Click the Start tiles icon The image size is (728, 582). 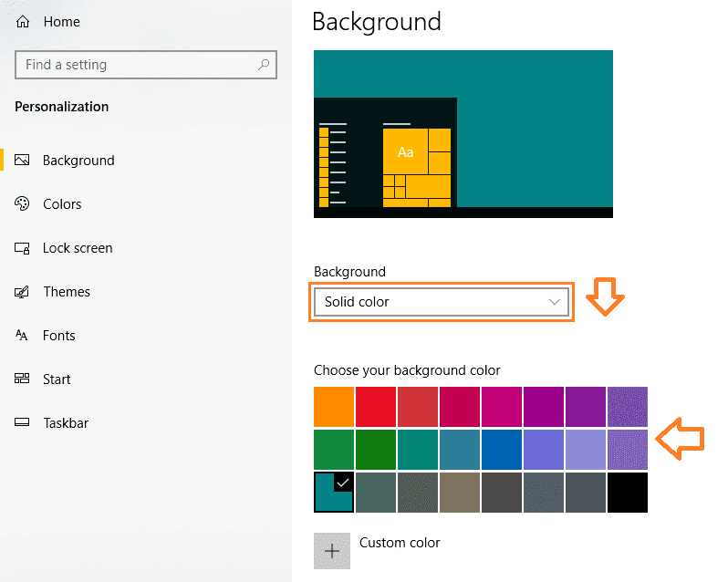pyautogui.click(x=22, y=379)
